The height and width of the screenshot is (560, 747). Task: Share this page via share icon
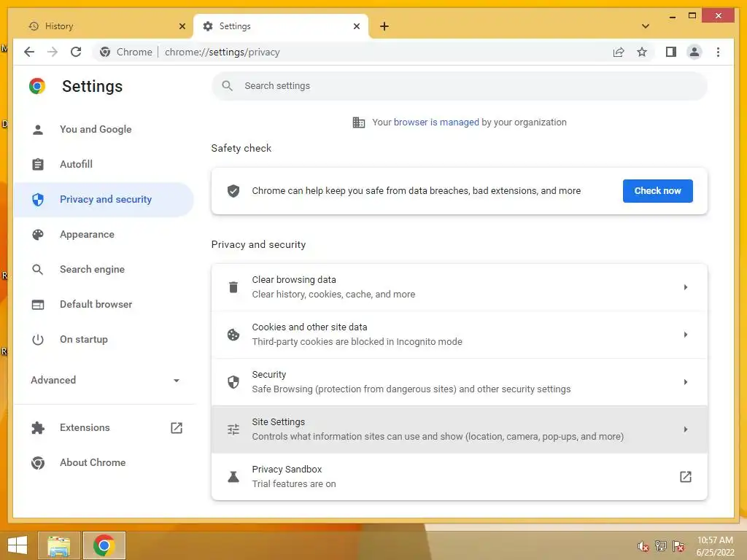pos(619,52)
